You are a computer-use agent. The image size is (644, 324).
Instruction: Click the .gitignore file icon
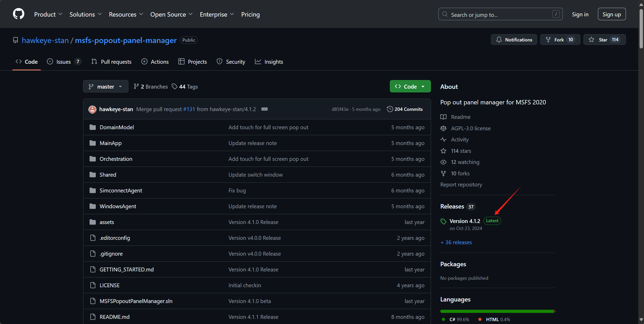[93, 254]
